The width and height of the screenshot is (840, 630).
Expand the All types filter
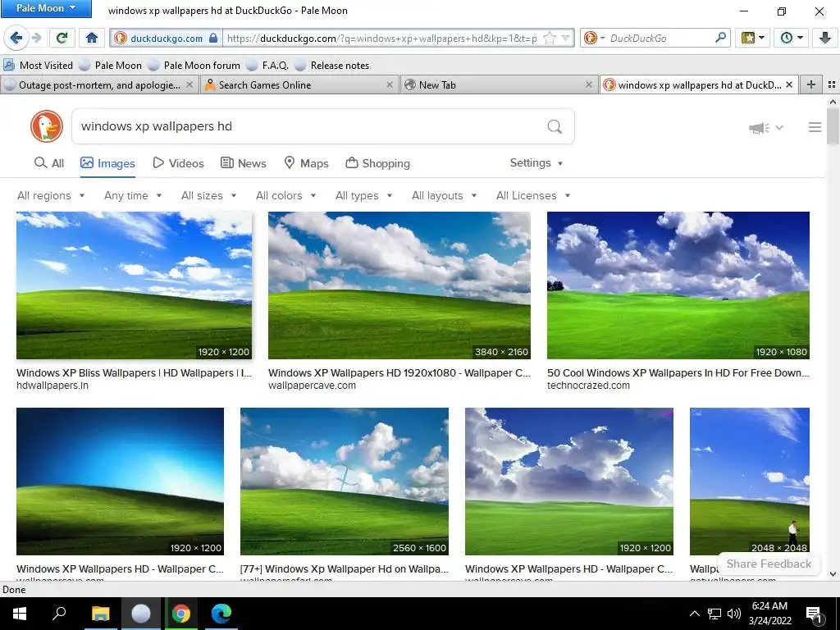[x=363, y=195]
